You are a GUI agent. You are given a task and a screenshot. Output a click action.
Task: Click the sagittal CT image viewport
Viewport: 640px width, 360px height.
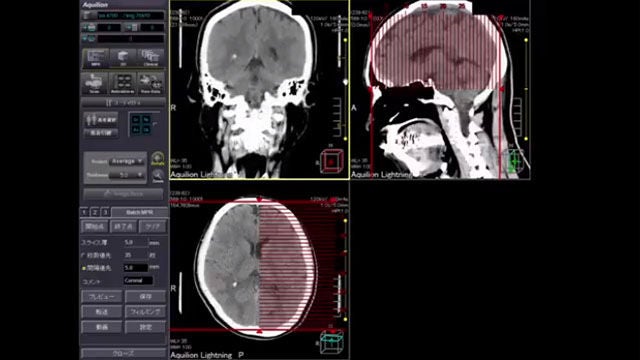pos(441,89)
